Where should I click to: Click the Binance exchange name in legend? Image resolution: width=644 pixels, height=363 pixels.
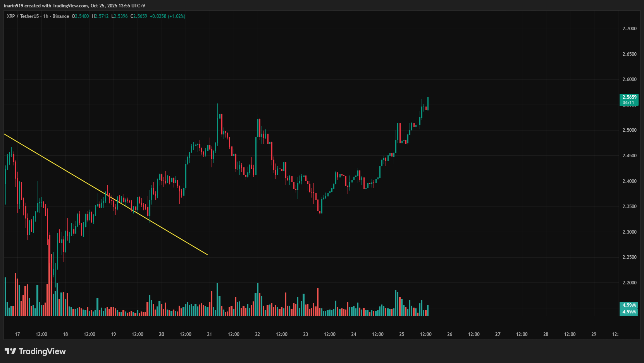pyautogui.click(x=61, y=16)
